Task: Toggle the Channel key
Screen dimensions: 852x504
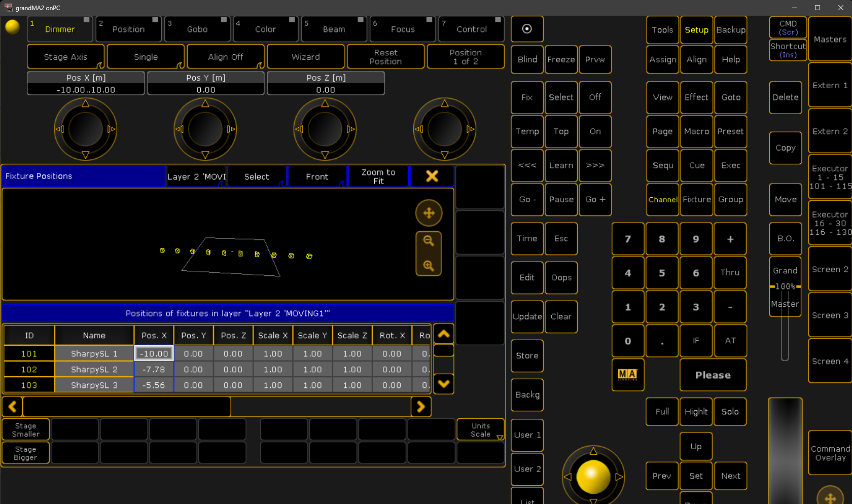Action: point(663,199)
